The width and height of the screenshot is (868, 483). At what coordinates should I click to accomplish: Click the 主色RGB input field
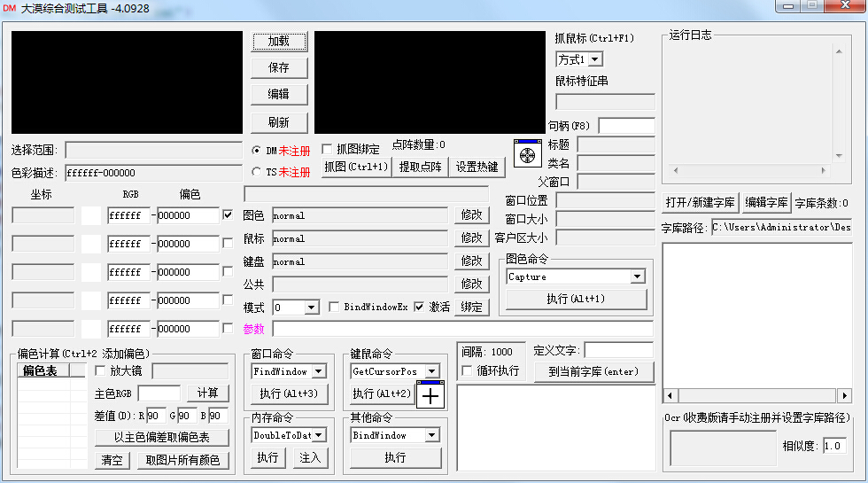coord(159,393)
